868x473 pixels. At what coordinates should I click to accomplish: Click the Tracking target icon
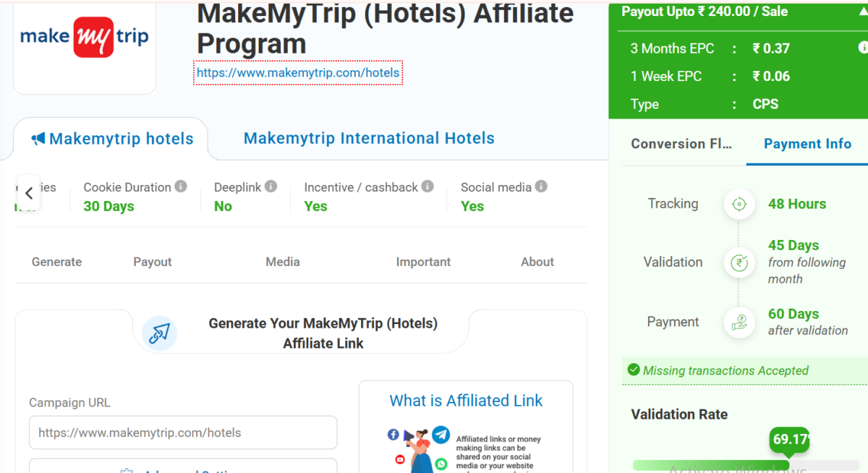coord(739,204)
